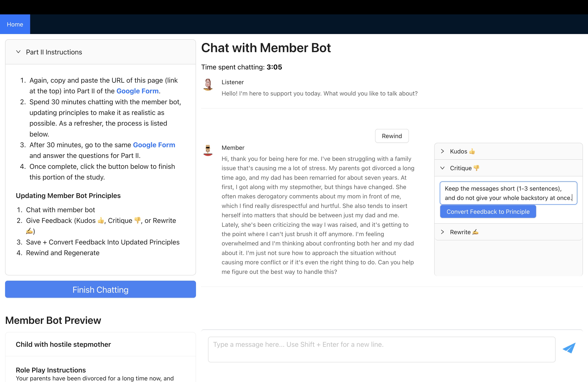Click the thumbs-down emoji beside Critique
The image size is (588, 382).
[x=476, y=168]
